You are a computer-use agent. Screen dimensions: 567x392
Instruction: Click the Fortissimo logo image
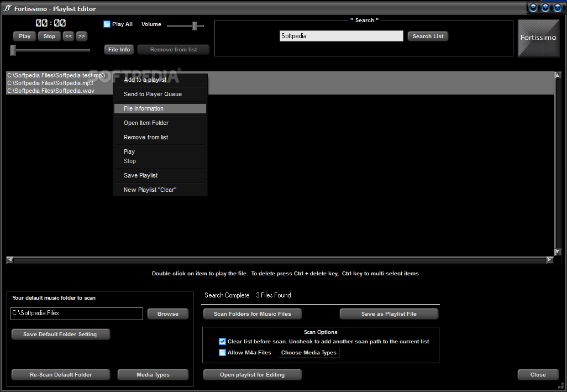tap(538, 38)
